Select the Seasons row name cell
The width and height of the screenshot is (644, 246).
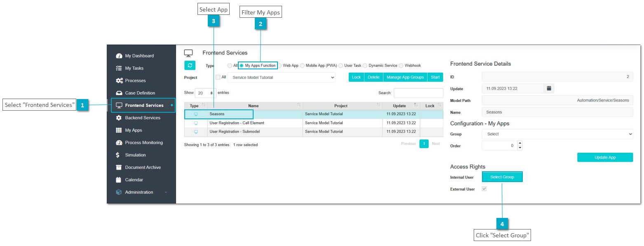[255, 114]
